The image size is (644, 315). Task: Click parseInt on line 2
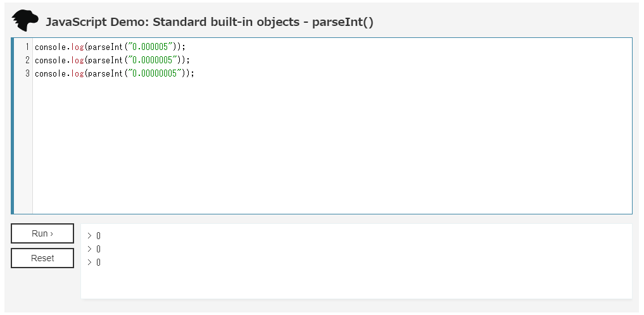[x=106, y=60]
